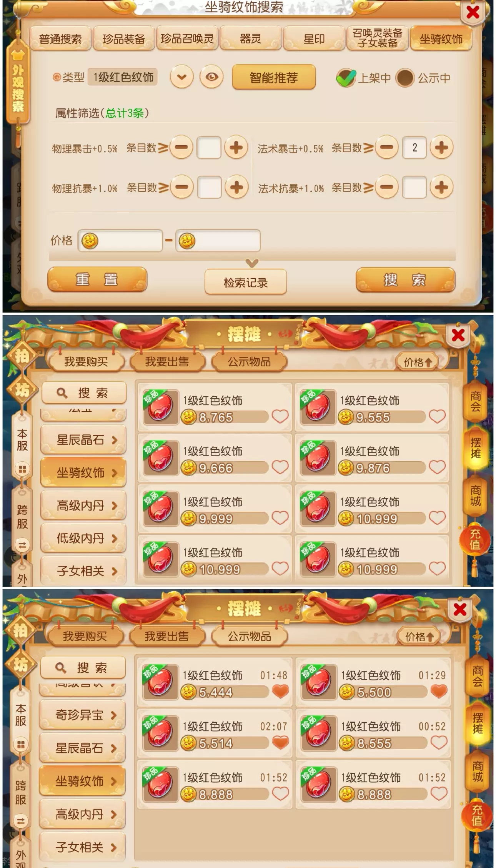The image size is (496, 868).
Task: Click minimum price input field
Action: [x=120, y=241]
